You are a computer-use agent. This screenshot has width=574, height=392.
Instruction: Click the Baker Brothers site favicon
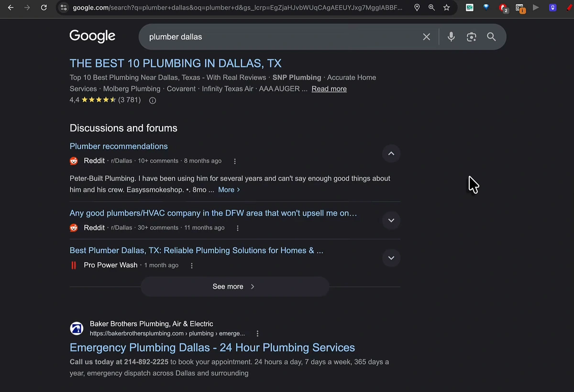pyautogui.click(x=77, y=328)
